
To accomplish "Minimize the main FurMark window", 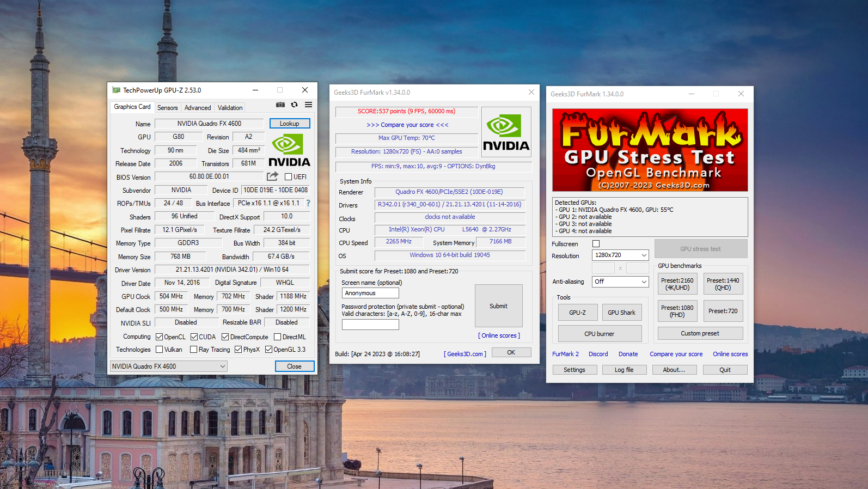I will tap(692, 94).
